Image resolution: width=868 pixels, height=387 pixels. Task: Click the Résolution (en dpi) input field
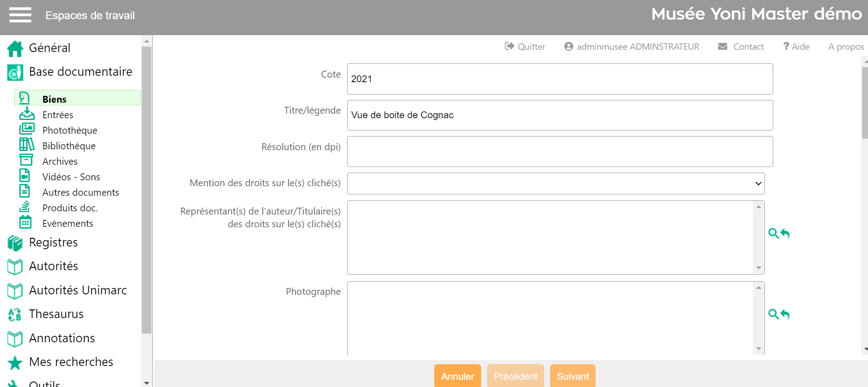(560, 152)
